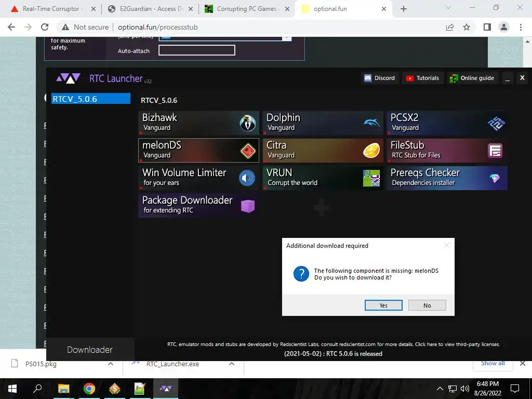Open tab search chevron

(448, 7)
